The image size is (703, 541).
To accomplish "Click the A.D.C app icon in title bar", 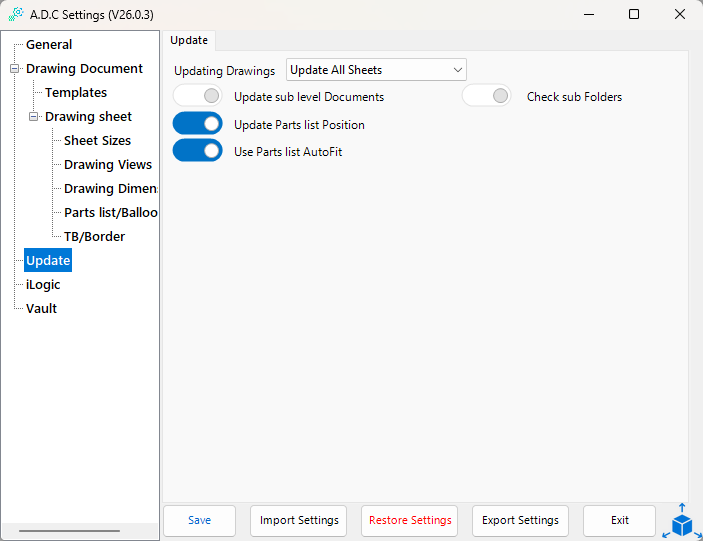I will [16, 14].
